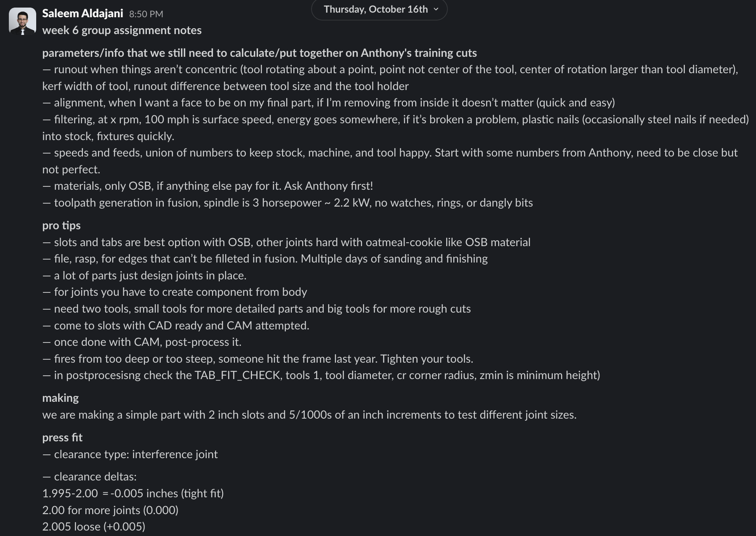Click the "2.005 loose (+0.005)" line
The height and width of the screenshot is (536, 756).
click(93, 527)
